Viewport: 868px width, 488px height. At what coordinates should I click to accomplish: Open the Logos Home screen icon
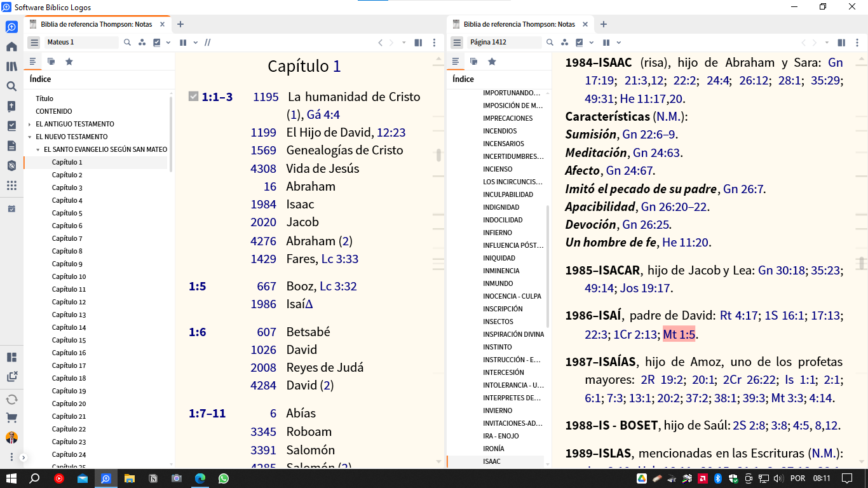pyautogui.click(x=11, y=47)
